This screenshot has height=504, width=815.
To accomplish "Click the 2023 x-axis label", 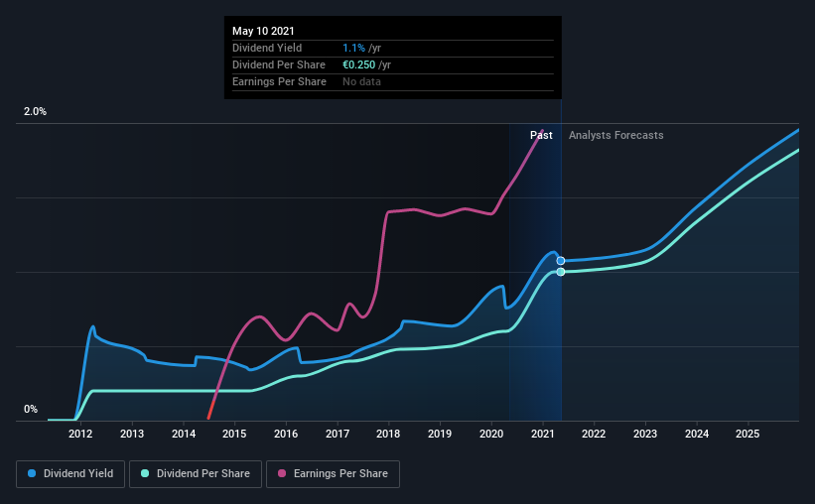I will point(645,434).
